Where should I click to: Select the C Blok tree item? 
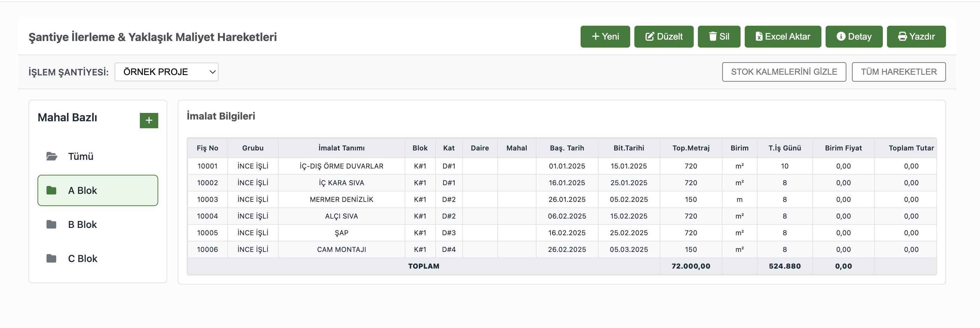pos(83,259)
